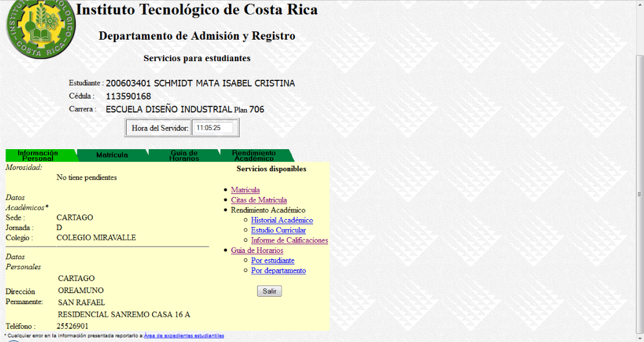Switch to the Matrícula tab

pos(112,155)
